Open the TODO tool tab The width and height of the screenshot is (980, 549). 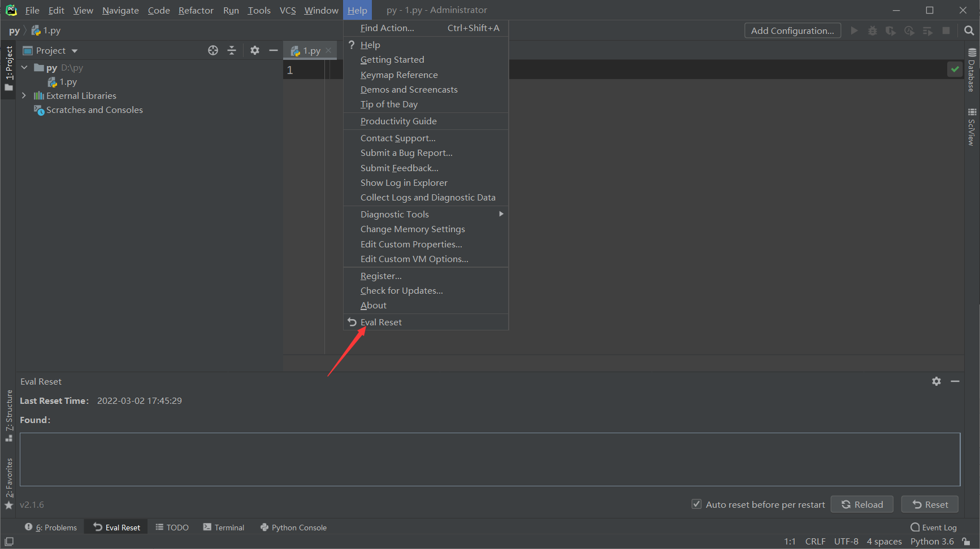[172, 528]
